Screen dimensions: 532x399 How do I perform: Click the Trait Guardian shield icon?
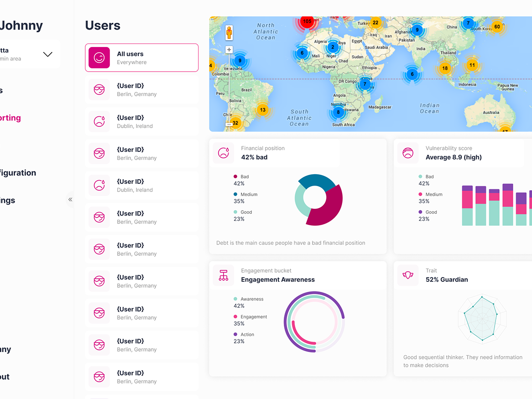point(408,275)
